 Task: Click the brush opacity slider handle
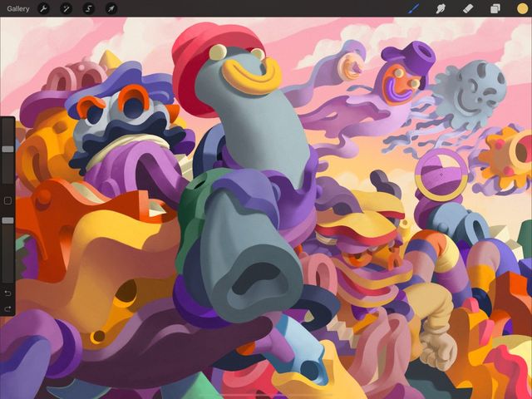point(7,220)
